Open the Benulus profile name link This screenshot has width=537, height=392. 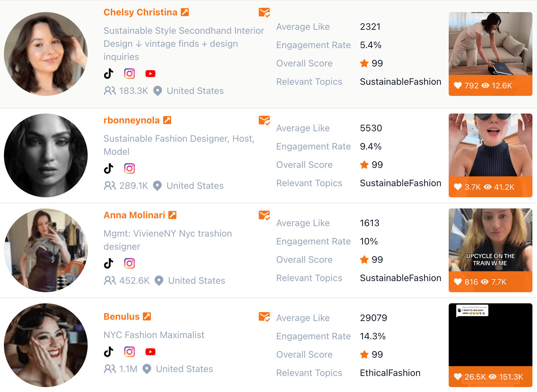(122, 316)
